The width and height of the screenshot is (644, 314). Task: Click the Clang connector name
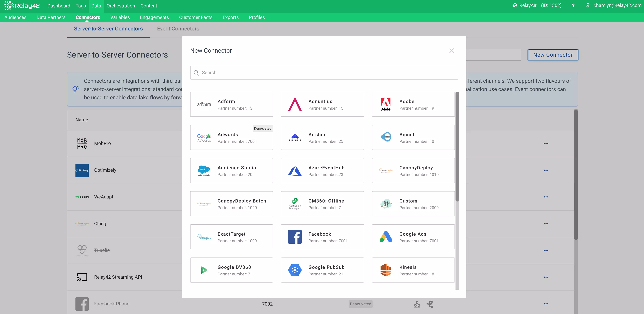pyautogui.click(x=100, y=224)
